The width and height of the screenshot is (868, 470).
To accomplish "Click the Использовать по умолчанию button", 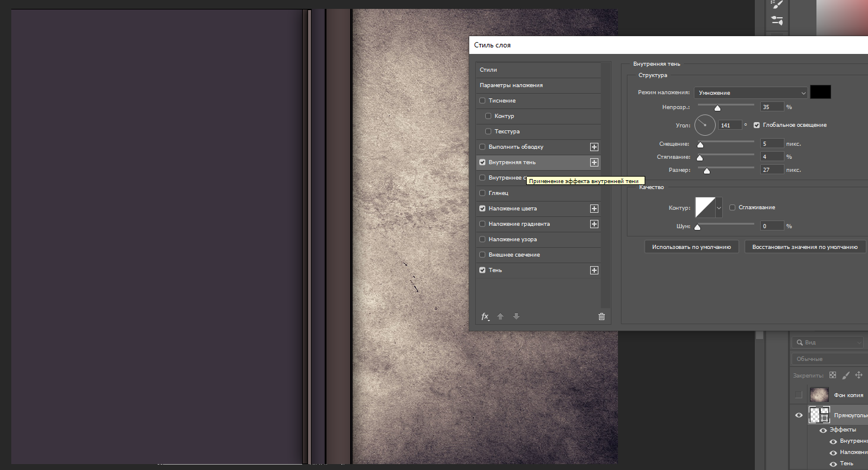I will pos(691,247).
